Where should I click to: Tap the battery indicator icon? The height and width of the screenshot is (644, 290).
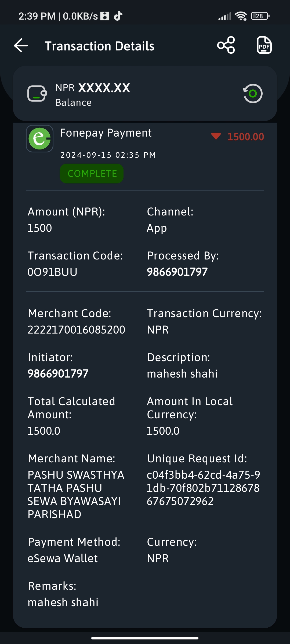[x=260, y=16]
